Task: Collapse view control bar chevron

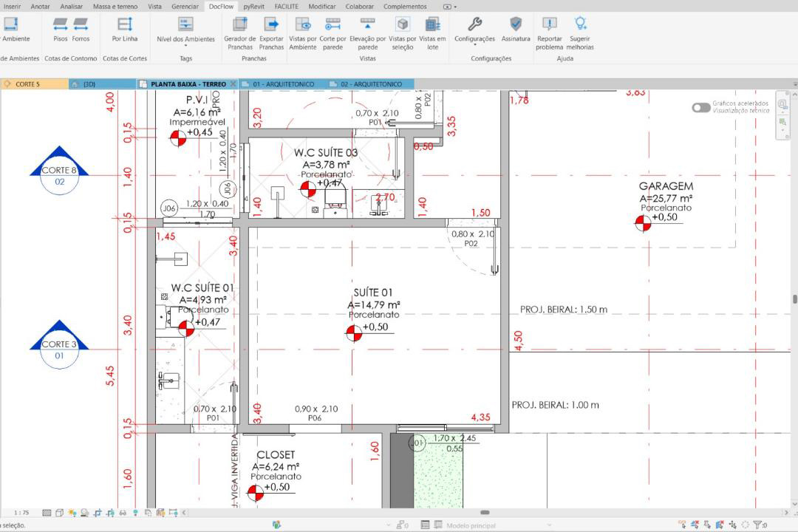Action: [184, 513]
